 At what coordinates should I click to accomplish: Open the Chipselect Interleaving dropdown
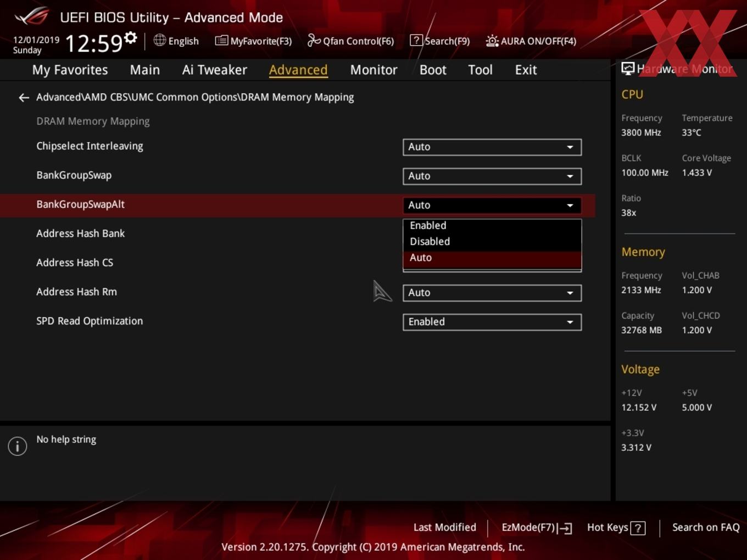pos(492,147)
